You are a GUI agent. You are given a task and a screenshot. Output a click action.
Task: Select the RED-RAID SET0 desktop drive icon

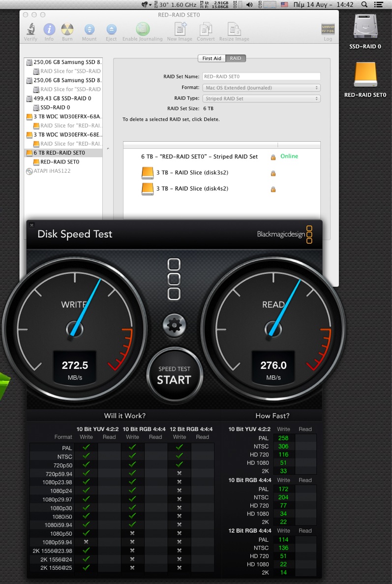pyautogui.click(x=365, y=74)
